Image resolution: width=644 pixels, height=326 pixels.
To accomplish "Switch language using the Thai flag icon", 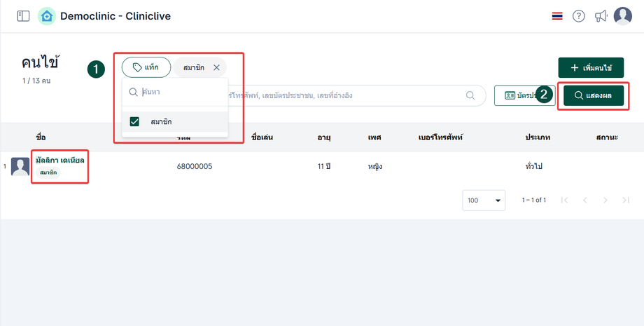I will [557, 16].
